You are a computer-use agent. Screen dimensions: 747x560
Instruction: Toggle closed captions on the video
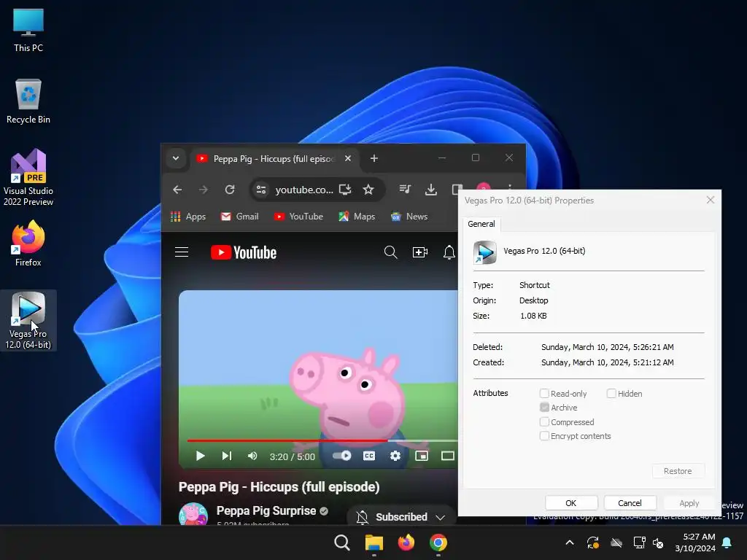368,456
